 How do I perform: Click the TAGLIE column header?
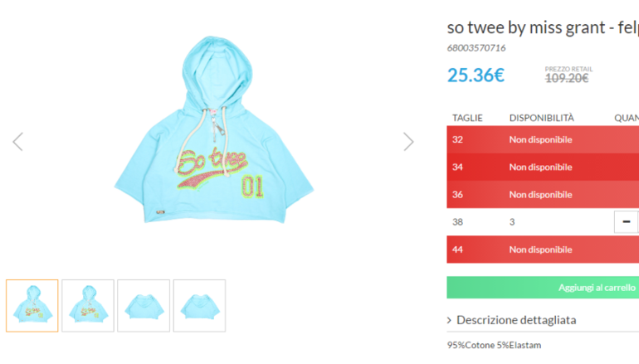pos(467,118)
